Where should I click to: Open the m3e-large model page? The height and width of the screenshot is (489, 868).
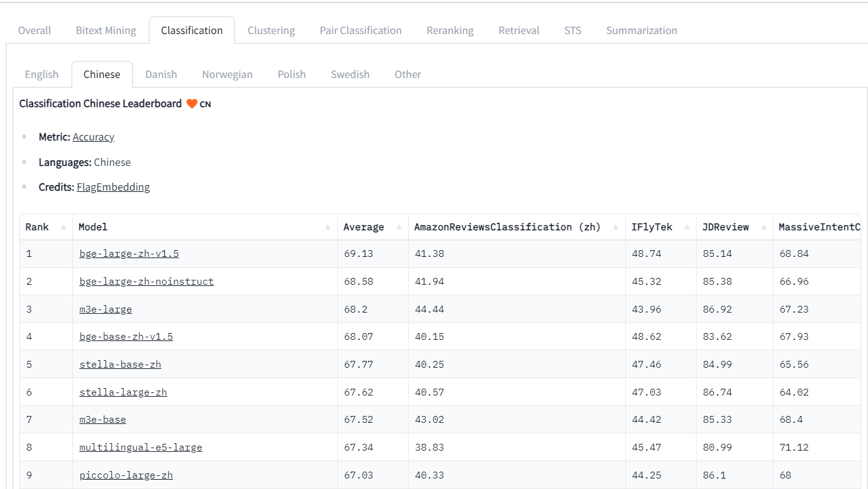tap(105, 309)
